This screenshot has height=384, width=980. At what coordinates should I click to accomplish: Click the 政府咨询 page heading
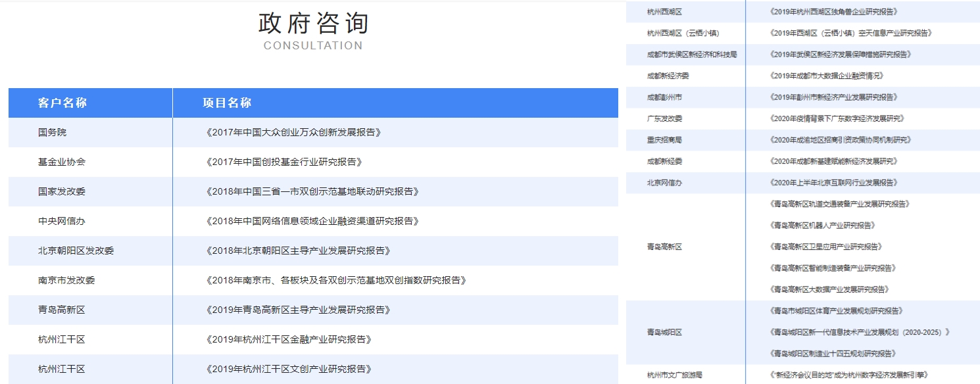tap(313, 23)
